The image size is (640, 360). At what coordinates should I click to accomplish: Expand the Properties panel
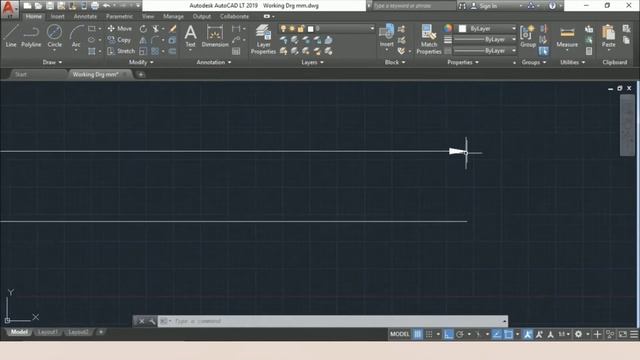click(x=463, y=62)
